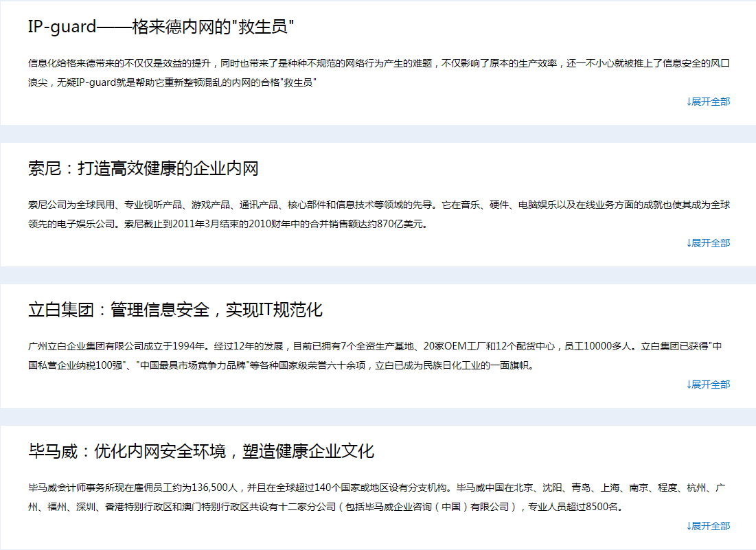Click the divider between 格来德 and 索尼 cards

click(x=378, y=134)
